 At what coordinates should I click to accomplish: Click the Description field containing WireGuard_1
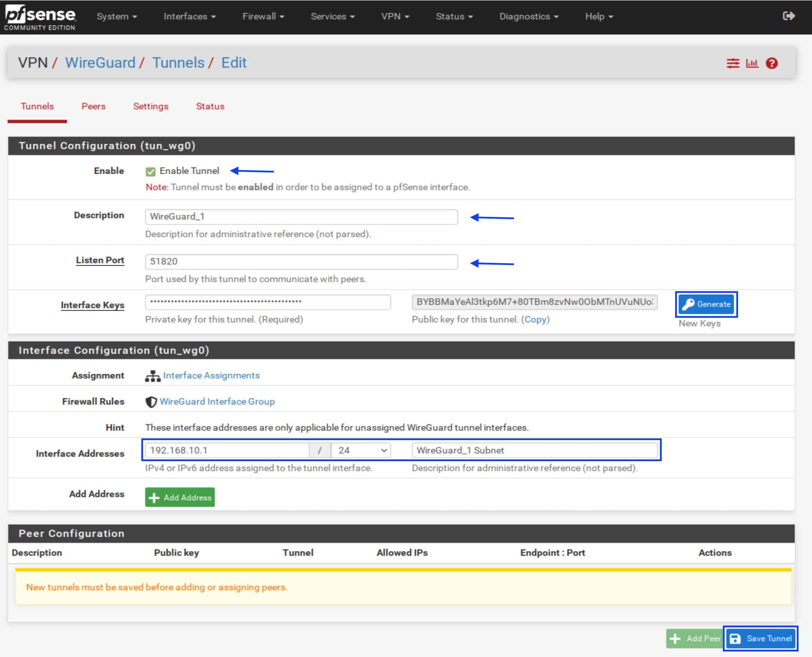[x=301, y=217]
